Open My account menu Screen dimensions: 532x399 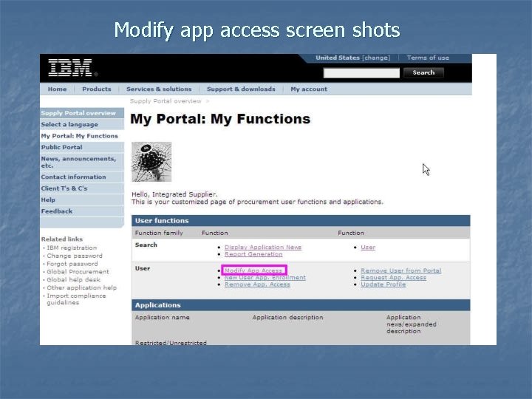309,89
